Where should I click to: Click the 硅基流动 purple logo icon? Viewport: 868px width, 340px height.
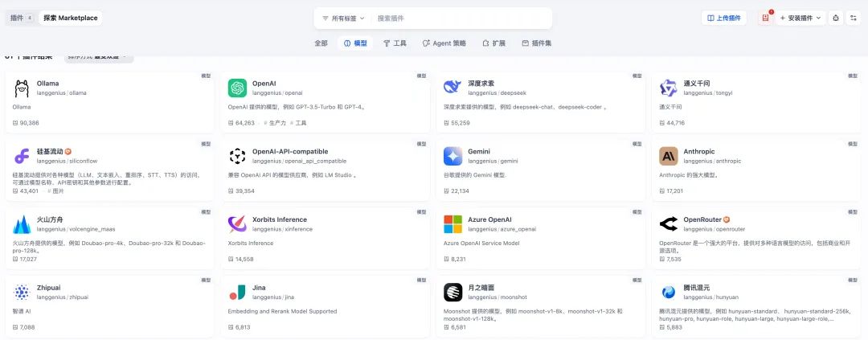point(22,156)
